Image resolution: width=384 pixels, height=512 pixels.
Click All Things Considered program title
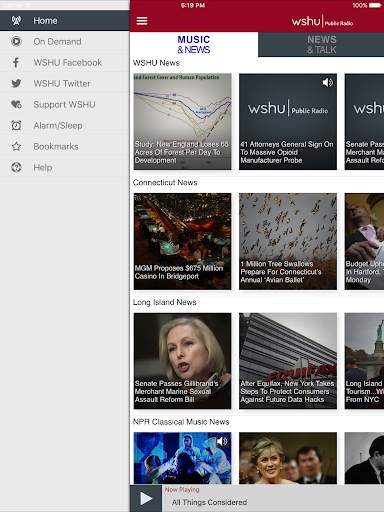(209, 502)
